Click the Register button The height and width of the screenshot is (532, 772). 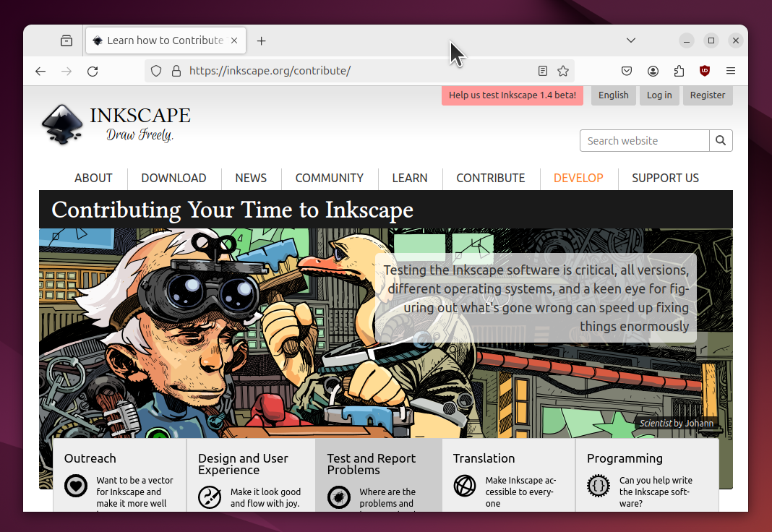(708, 95)
